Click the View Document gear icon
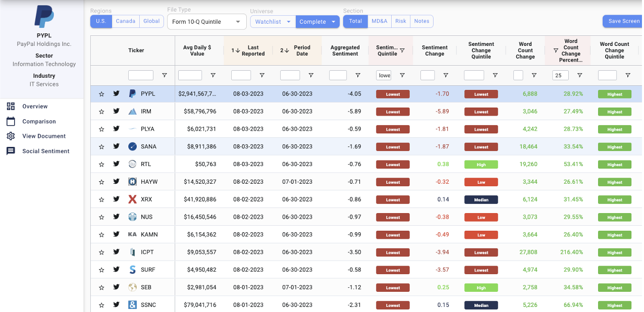 pos(11,136)
